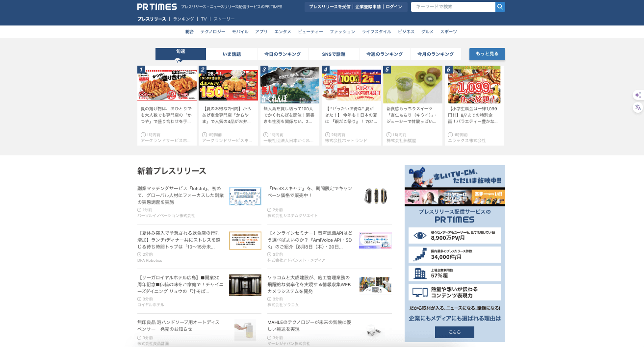
Task: Open the TV navigation item
Action: click(204, 19)
